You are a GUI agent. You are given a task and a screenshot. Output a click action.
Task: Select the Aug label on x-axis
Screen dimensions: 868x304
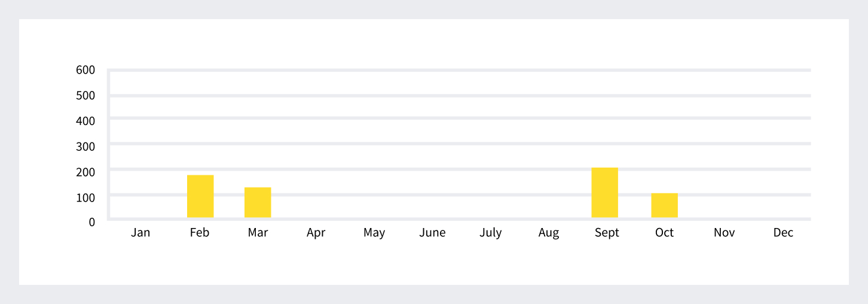tap(548, 233)
